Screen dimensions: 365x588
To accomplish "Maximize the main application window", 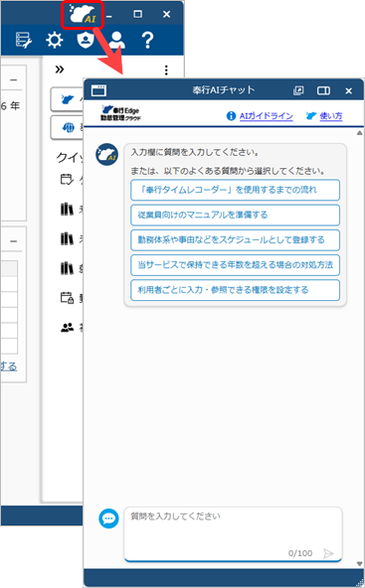I will pos(138,14).
